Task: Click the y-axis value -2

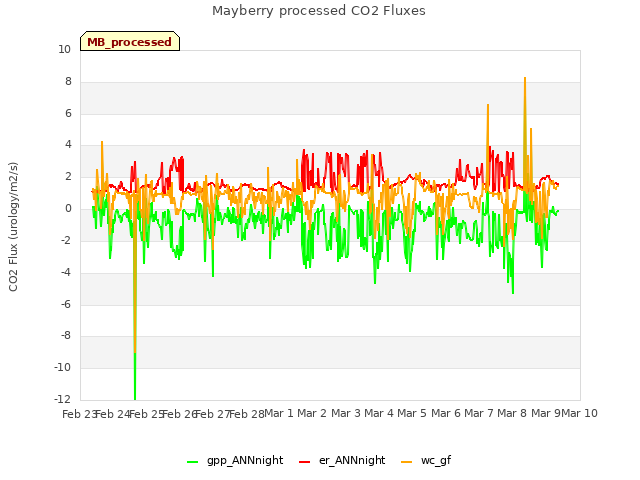Action: click(66, 240)
